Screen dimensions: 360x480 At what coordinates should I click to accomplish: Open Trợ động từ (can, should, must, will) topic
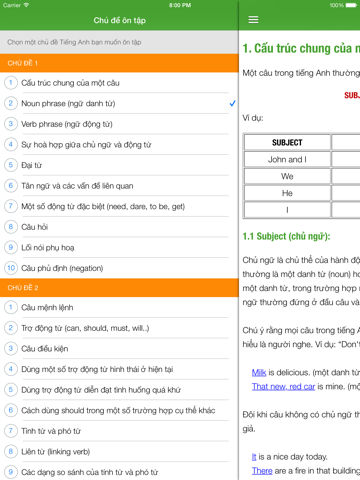pos(119,328)
